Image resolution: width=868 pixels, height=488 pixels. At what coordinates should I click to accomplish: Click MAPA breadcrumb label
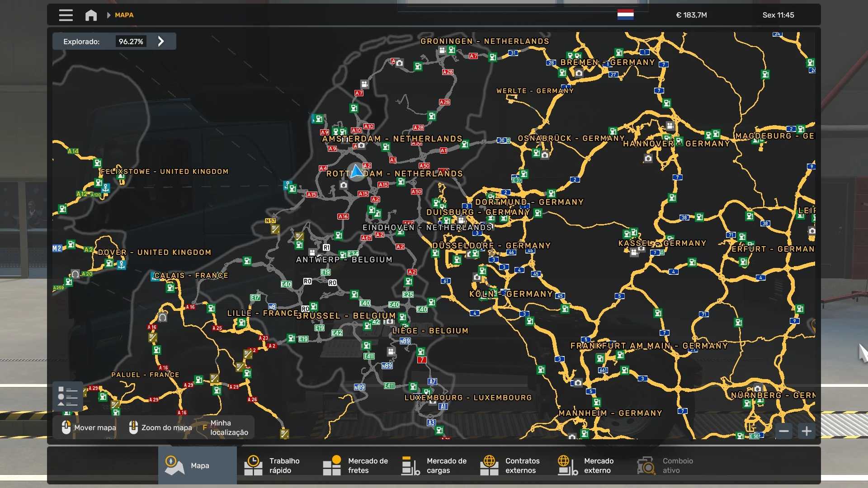point(124,15)
